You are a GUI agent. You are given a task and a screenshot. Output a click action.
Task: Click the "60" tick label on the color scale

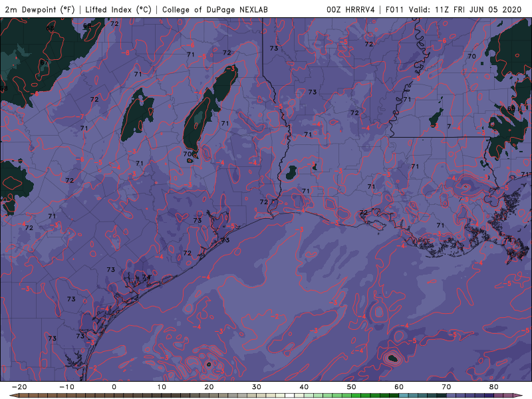[x=399, y=387]
